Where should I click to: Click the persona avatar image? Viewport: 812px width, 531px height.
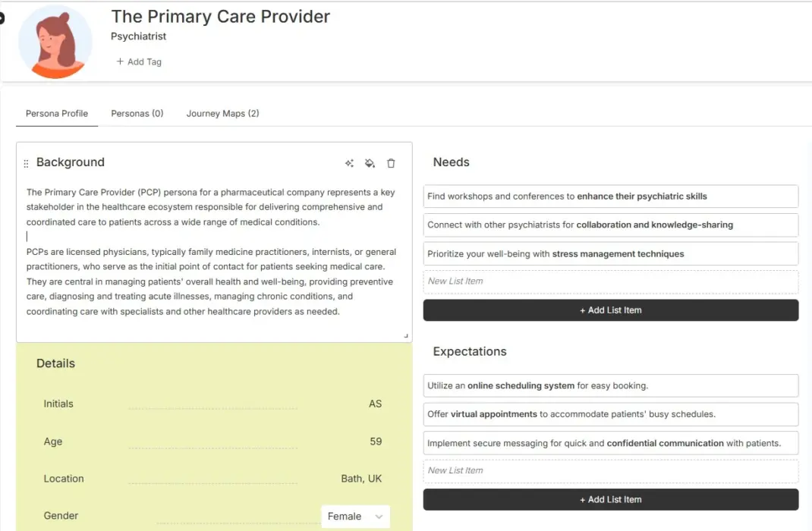pos(55,42)
